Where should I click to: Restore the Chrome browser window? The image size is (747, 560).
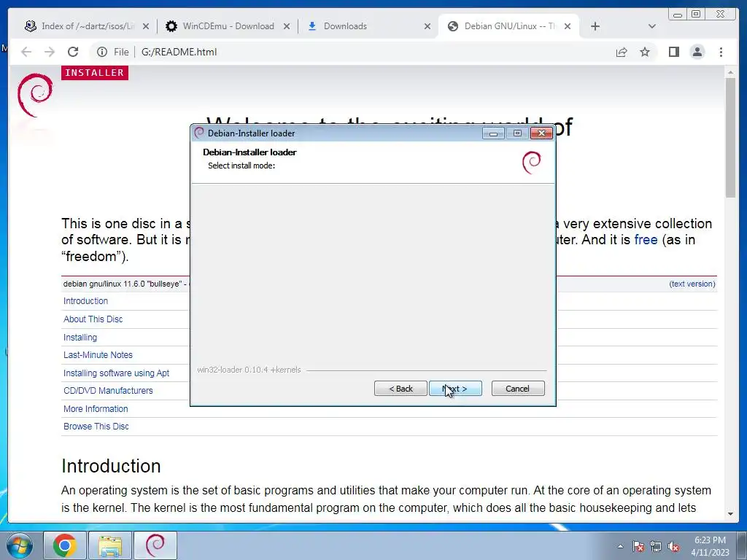pyautogui.click(x=696, y=15)
